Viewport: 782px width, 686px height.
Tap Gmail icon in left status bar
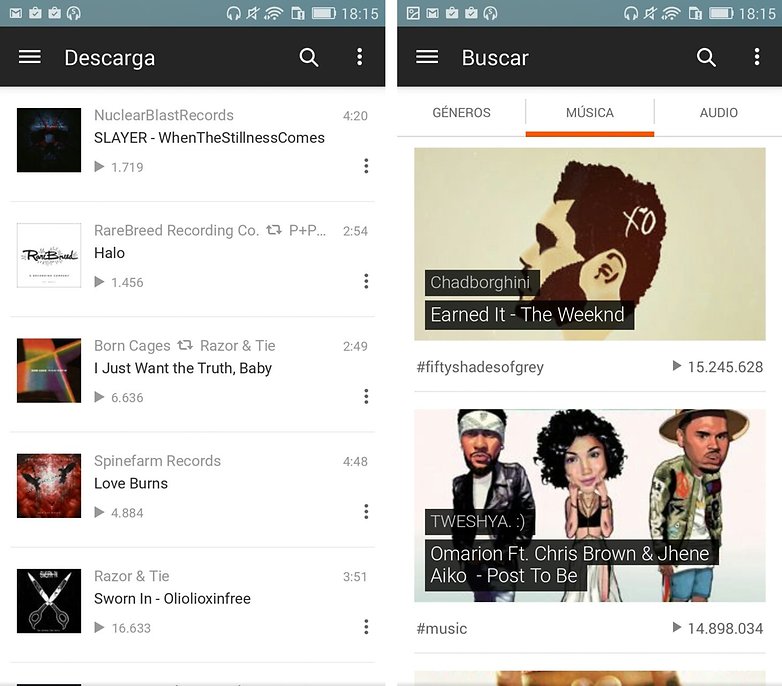click(16, 13)
